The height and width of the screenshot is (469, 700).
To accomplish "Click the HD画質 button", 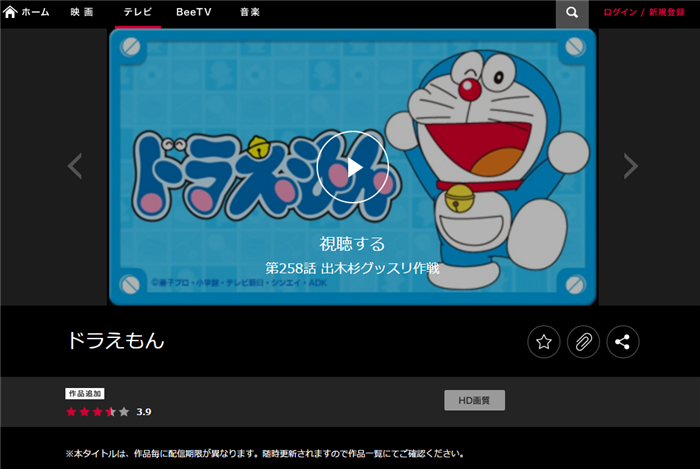I will click(474, 400).
